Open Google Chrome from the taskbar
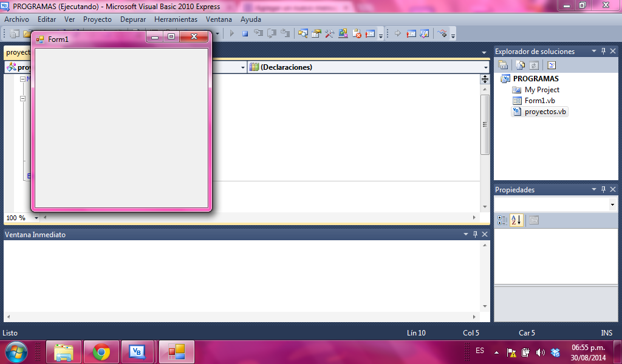The width and height of the screenshot is (622, 364). click(101, 352)
